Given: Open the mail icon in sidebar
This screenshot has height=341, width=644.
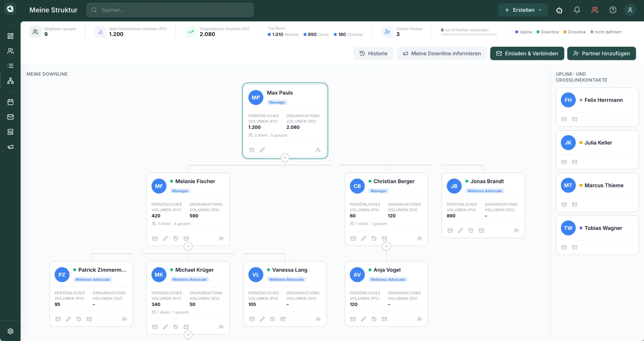Looking at the screenshot, I should 10,117.
